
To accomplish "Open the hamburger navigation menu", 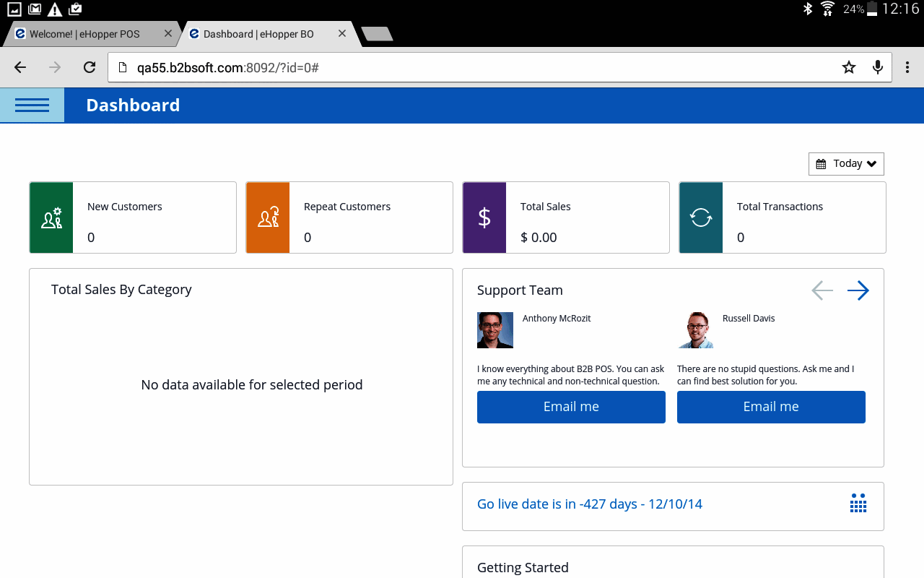I will click(x=32, y=105).
